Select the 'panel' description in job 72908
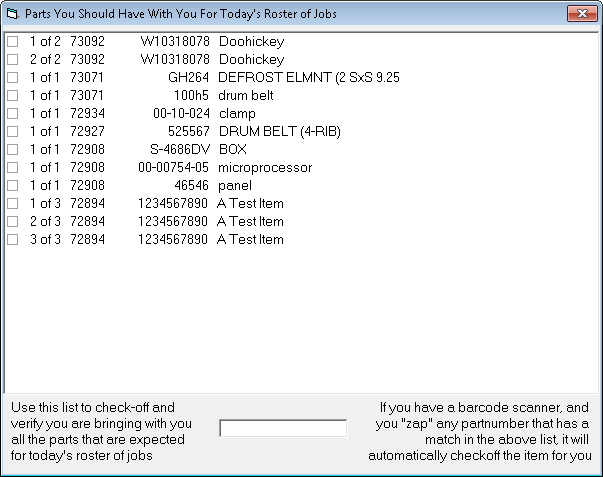603x477 pixels. point(235,186)
